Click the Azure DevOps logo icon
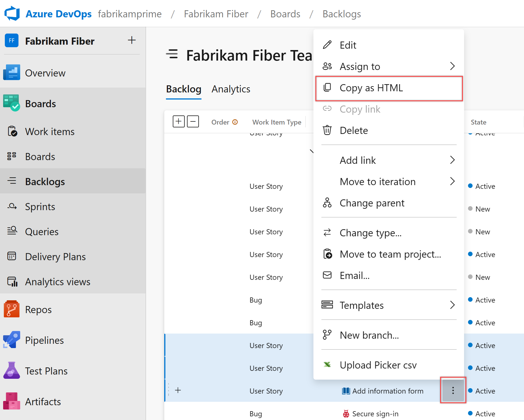Image resolution: width=524 pixels, height=420 pixels. tap(12, 14)
